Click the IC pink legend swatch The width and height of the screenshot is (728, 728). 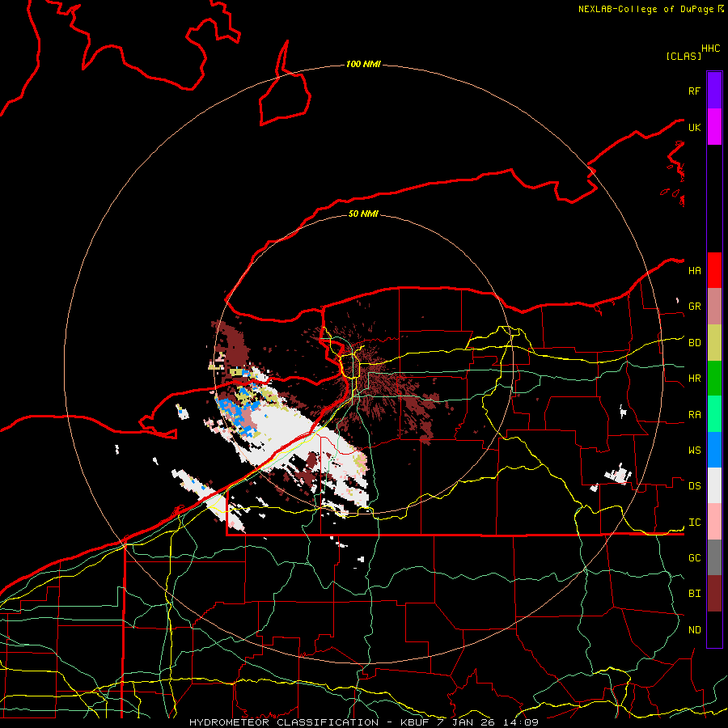[x=714, y=522]
